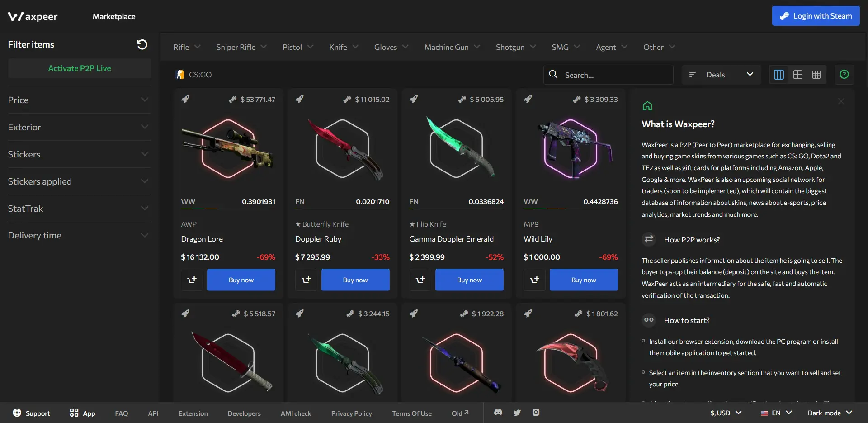Image resolution: width=868 pixels, height=423 pixels.
Task: Open the Pistol category menu
Action: [x=298, y=47]
